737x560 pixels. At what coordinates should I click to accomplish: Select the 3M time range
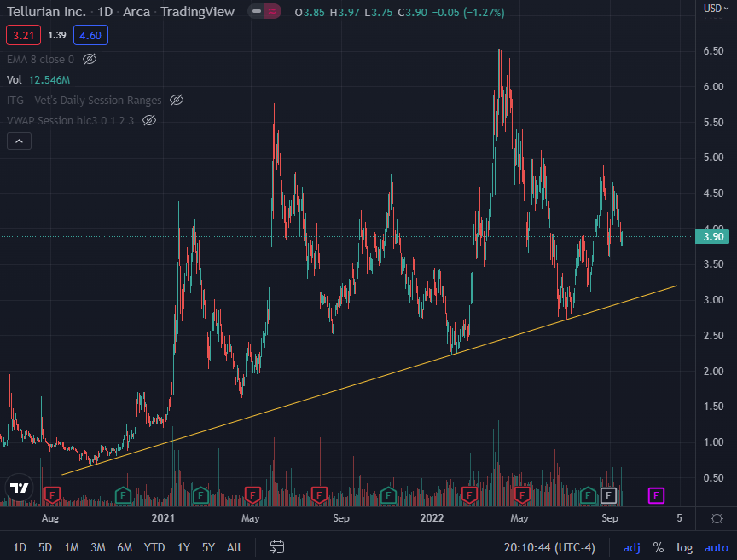(x=98, y=547)
